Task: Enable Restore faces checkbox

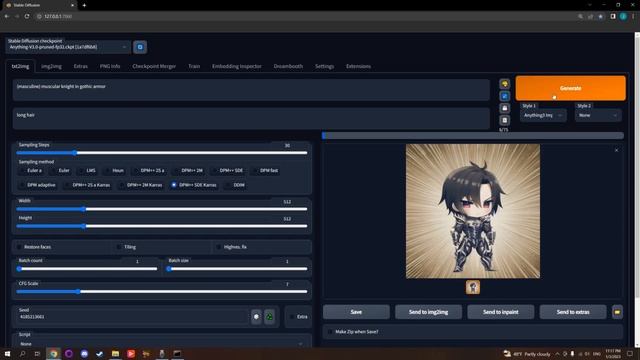Action: tap(19, 247)
